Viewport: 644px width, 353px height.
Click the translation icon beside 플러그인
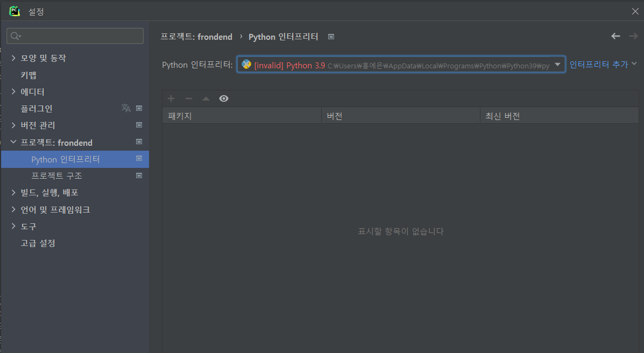[x=126, y=108]
